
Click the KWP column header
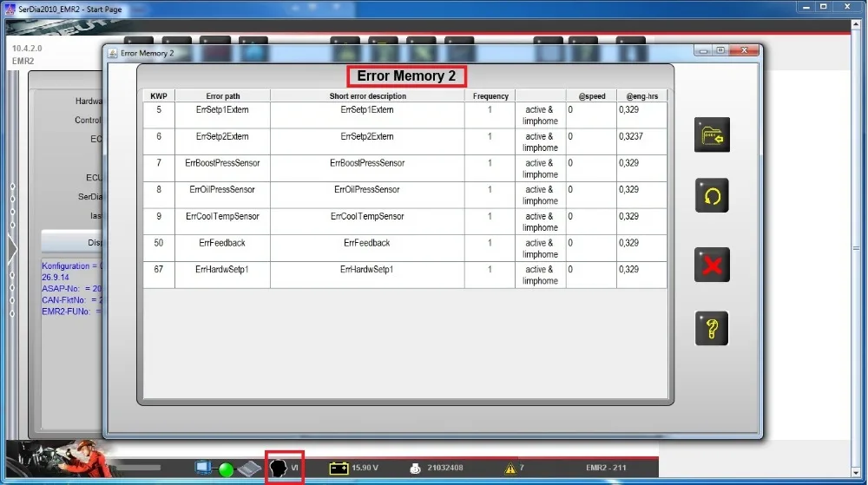point(159,95)
